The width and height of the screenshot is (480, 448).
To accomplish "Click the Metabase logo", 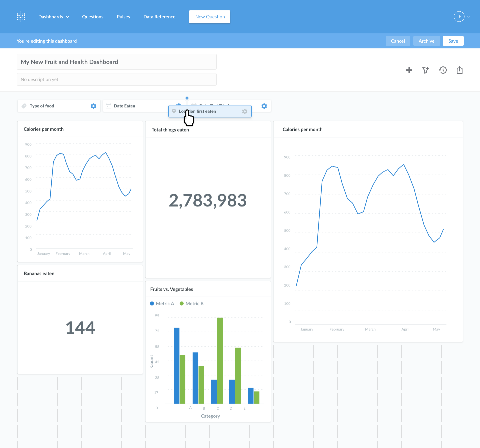I will [21, 16].
